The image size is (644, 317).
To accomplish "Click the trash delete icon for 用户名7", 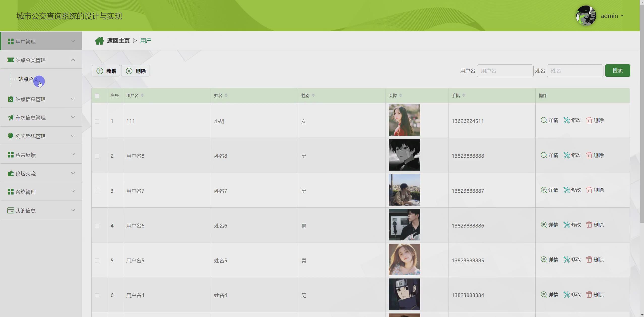I will [589, 190].
